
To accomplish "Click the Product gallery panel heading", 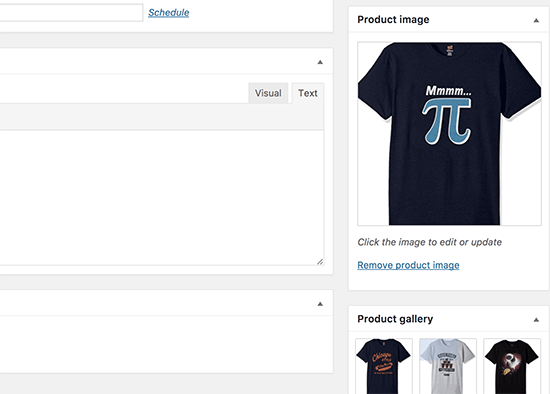I will (395, 319).
